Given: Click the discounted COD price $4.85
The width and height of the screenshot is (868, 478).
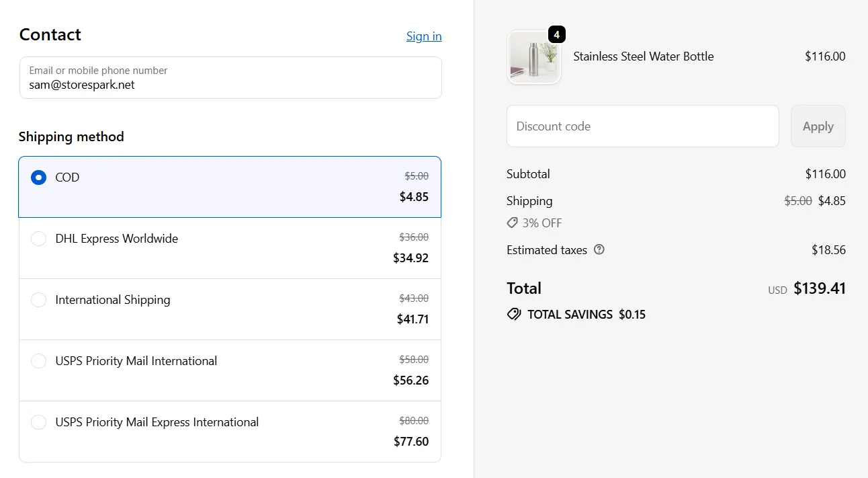Looking at the screenshot, I should (x=415, y=196).
